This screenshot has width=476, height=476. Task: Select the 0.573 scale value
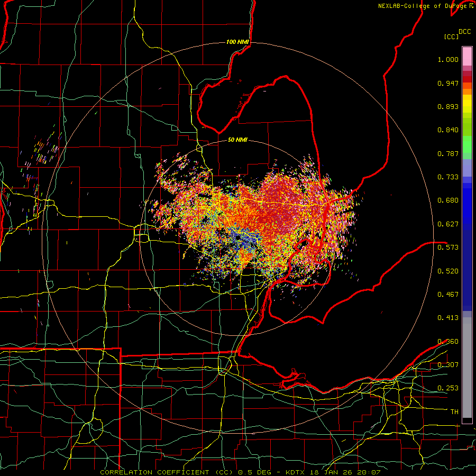448,248
